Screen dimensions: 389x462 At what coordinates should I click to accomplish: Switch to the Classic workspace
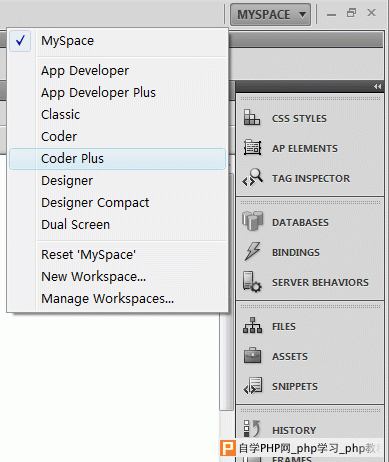(117, 115)
